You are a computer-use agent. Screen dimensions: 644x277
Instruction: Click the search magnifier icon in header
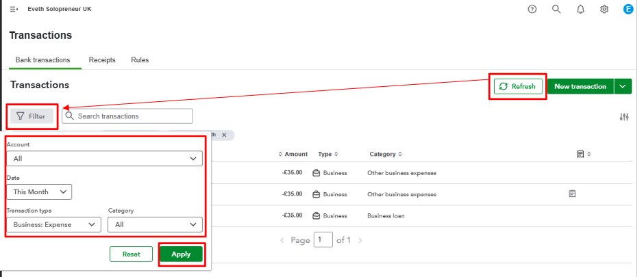[556, 10]
